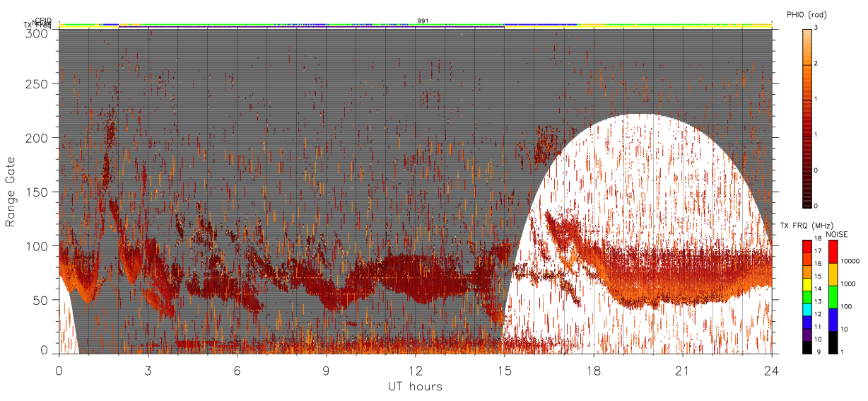Click the '15' tick on the UT hours axis

[x=505, y=370]
